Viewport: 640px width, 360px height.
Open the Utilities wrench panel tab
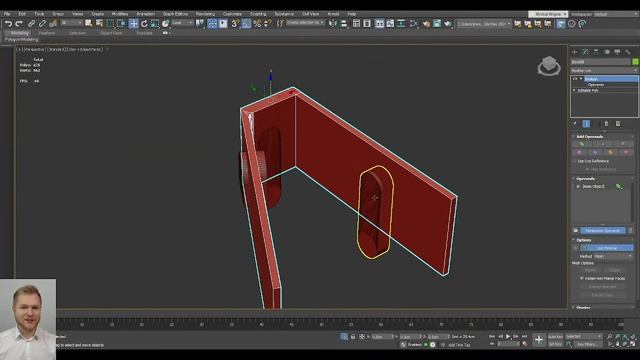628,52
